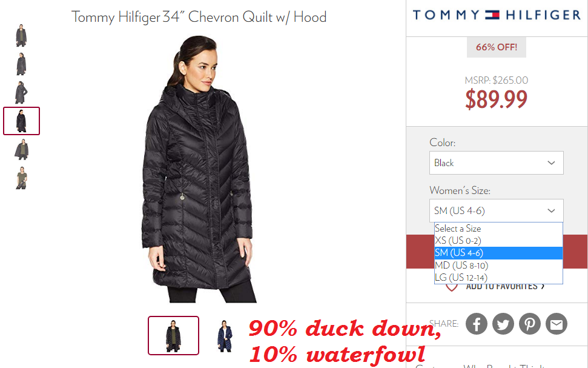Viewport: 588px width, 368px height.
Task: Select the navy blue coat color swatch
Action: tap(225, 336)
